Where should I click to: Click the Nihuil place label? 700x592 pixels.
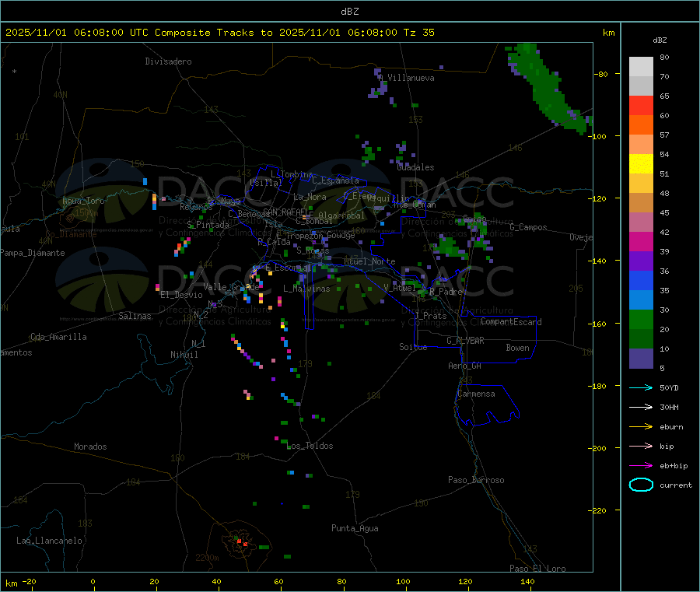184,355
